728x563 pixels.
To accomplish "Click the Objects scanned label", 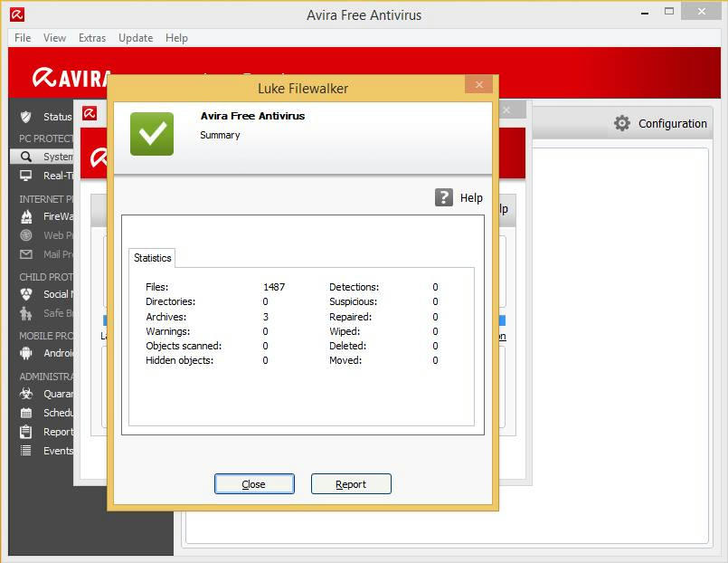I will click(x=184, y=346).
